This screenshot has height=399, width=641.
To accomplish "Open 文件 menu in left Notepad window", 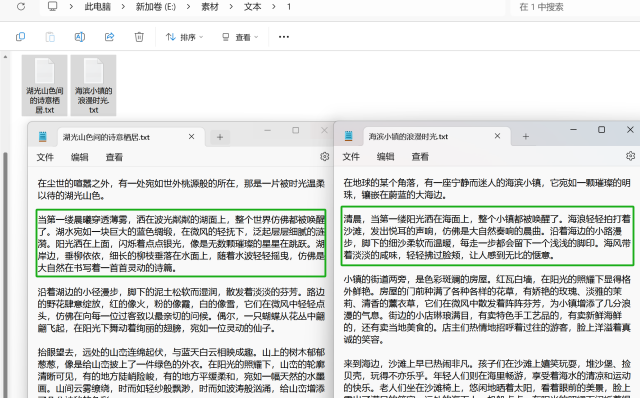I will [x=45, y=157].
